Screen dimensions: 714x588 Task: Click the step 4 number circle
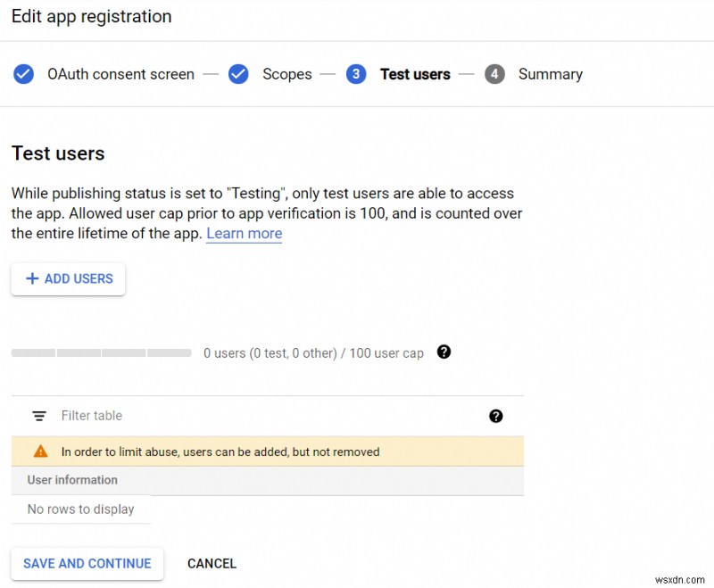tap(494, 74)
